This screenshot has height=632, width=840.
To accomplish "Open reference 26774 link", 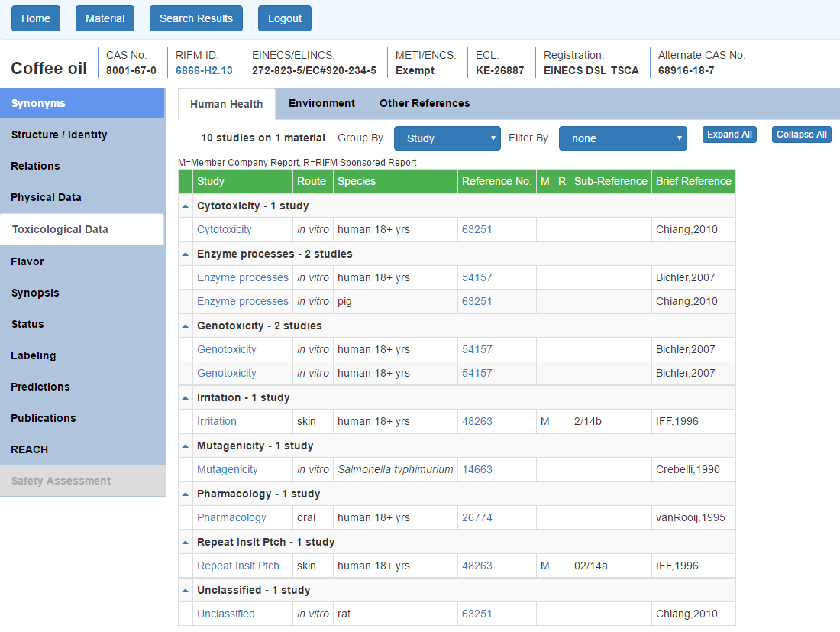I will (477, 518).
